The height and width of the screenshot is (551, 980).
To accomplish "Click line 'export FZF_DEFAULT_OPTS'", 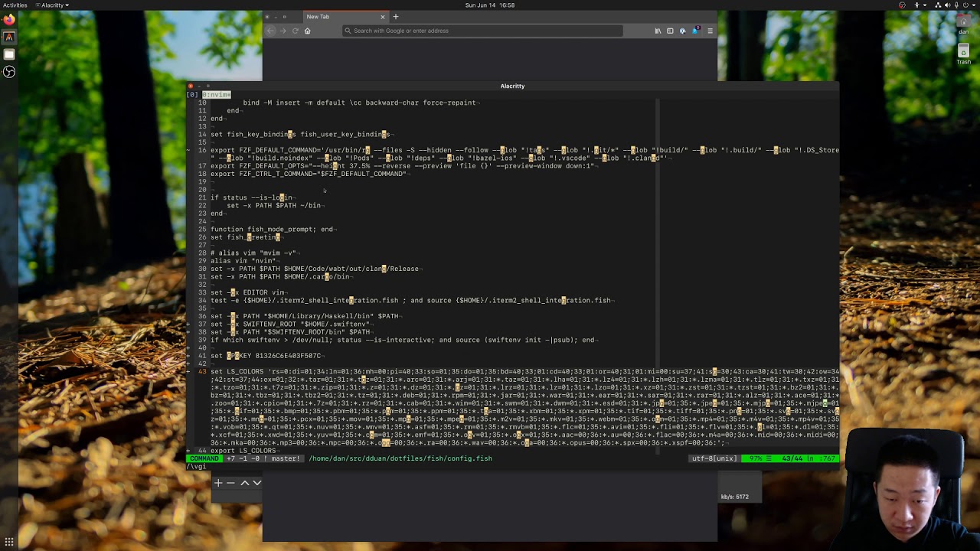I will (403, 166).
